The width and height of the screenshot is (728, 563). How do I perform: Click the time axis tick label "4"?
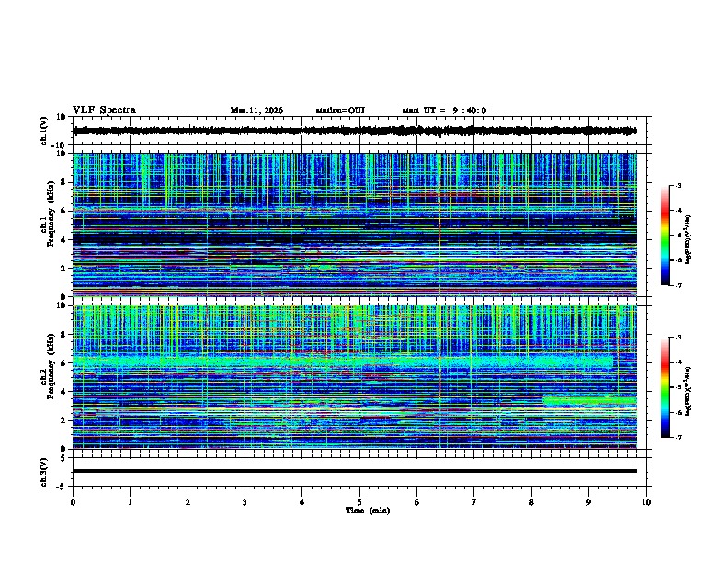coord(302,502)
